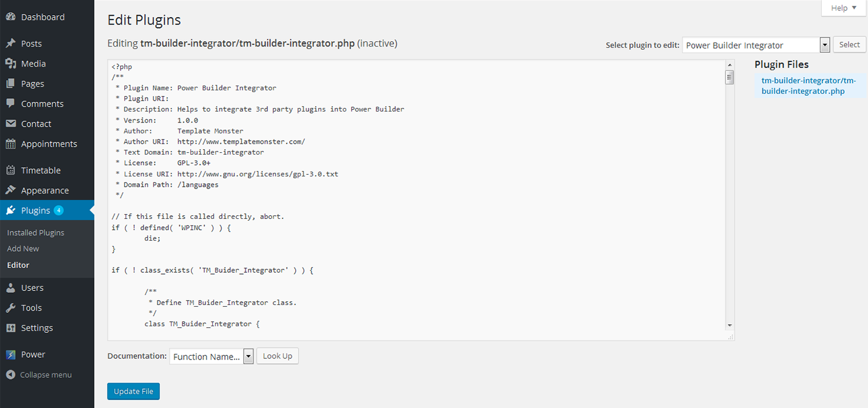The image size is (868, 408).
Task: Click the Look Up button
Action: click(278, 356)
